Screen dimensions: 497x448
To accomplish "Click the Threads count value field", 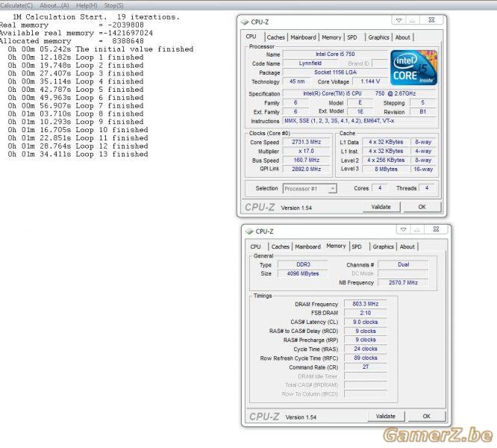I will pyautogui.click(x=427, y=188).
